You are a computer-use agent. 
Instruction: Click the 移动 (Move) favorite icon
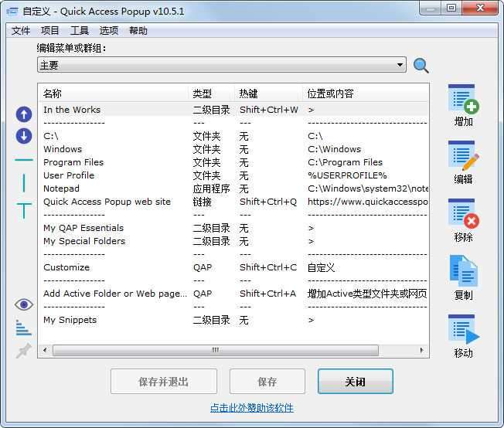tap(463, 331)
